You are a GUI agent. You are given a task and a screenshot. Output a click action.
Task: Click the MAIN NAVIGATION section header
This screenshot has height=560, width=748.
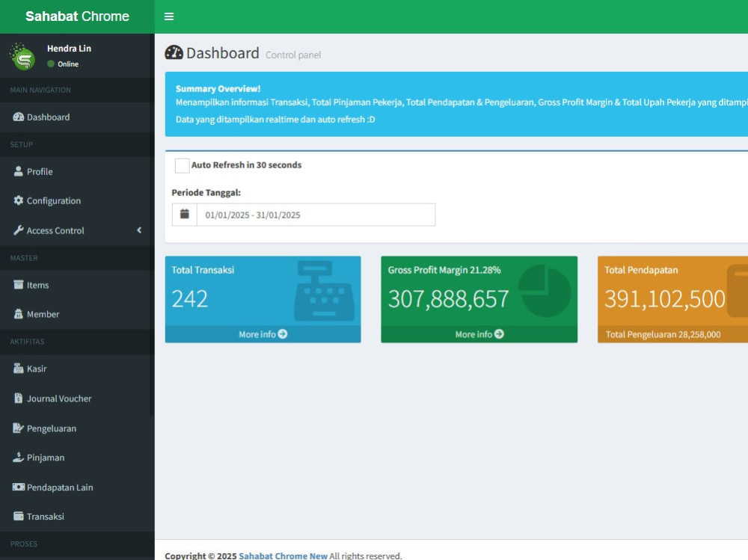(40, 90)
